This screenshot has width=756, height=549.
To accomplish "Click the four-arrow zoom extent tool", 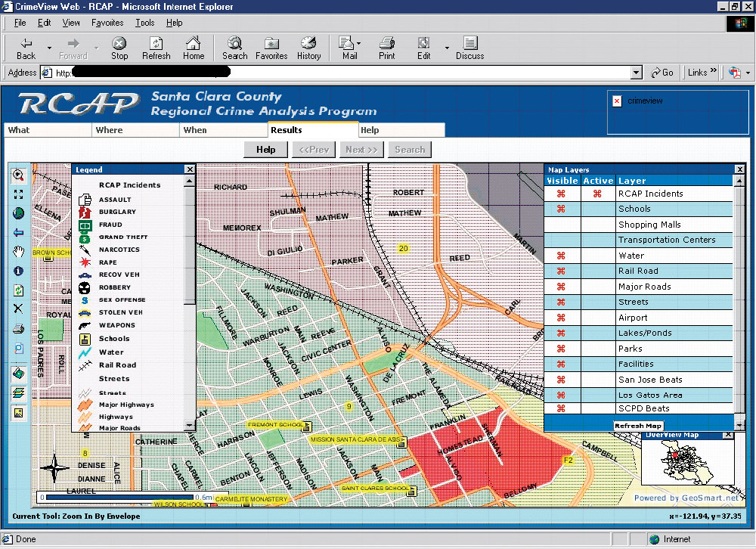I will point(18,194).
